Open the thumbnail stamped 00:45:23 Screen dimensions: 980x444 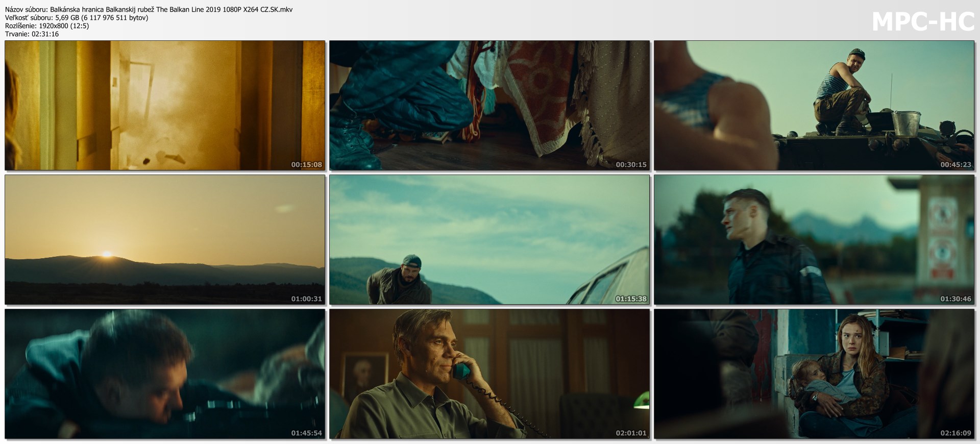click(815, 106)
